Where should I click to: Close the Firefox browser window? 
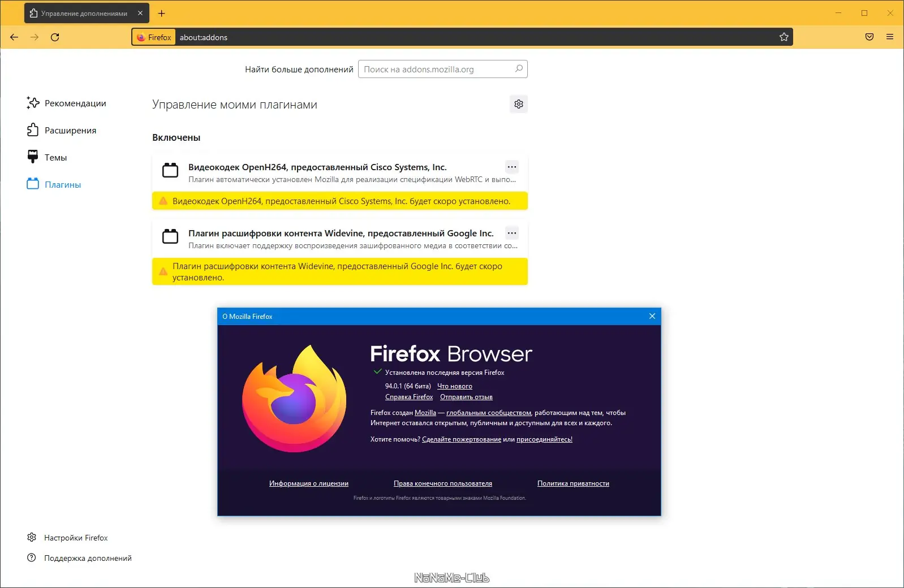(x=890, y=13)
